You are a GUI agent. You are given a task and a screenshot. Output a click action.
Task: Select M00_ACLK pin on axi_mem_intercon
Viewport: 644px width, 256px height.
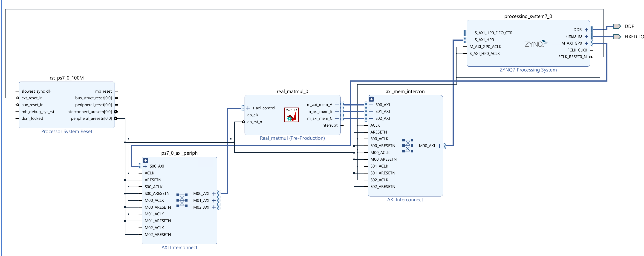pos(380,153)
